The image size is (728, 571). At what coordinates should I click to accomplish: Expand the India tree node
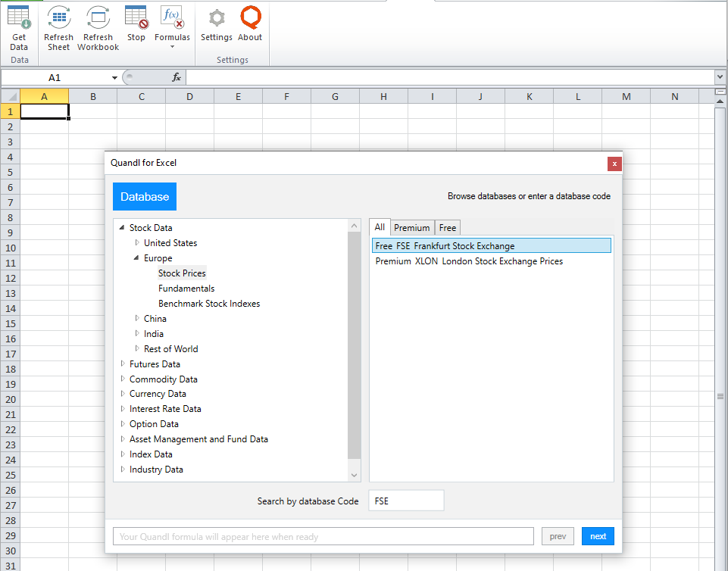pyautogui.click(x=137, y=333)
